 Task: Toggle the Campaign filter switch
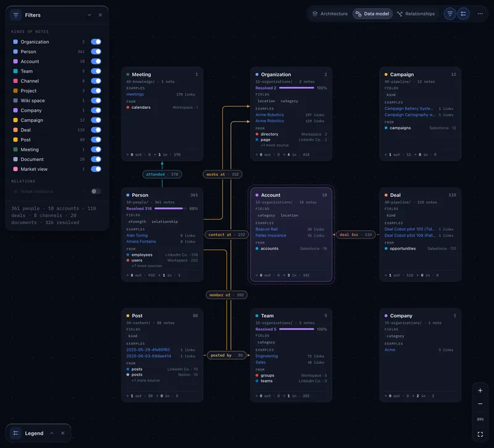pyautogui.click(x=96, y=120)
